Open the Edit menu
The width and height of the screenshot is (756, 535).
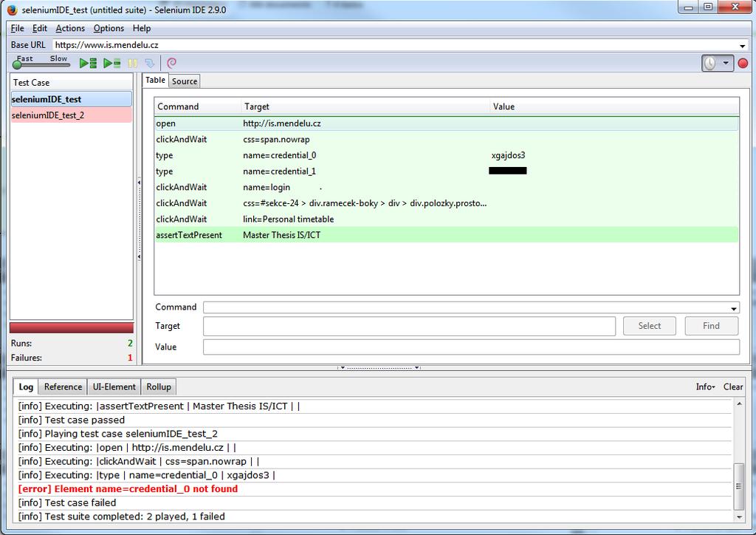[40, 29]
